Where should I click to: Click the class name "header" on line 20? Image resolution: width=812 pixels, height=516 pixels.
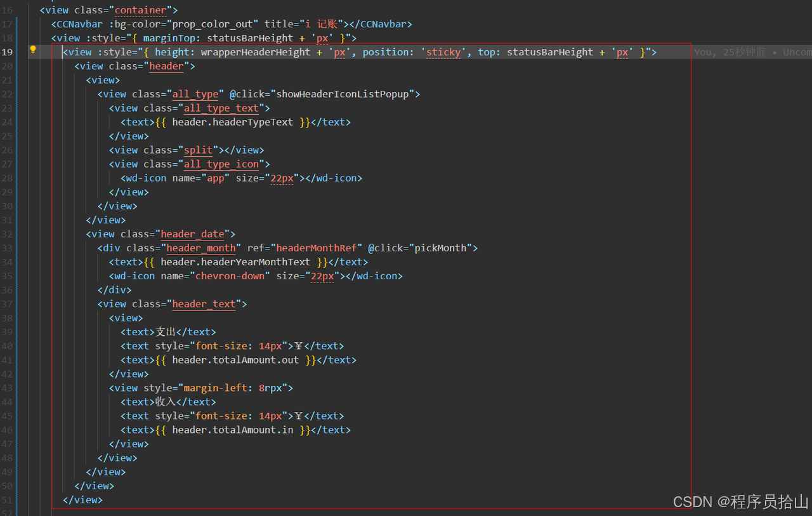(x=166, y=66)
